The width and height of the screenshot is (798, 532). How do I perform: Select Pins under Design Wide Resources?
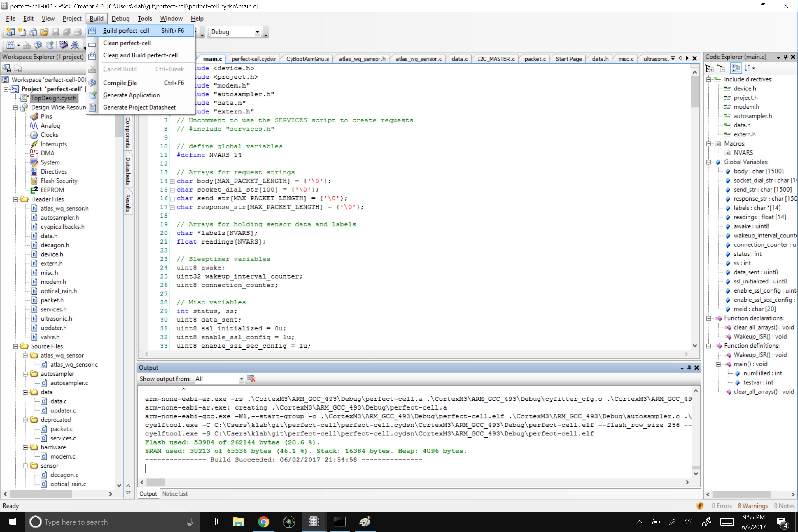coord(46,116)
